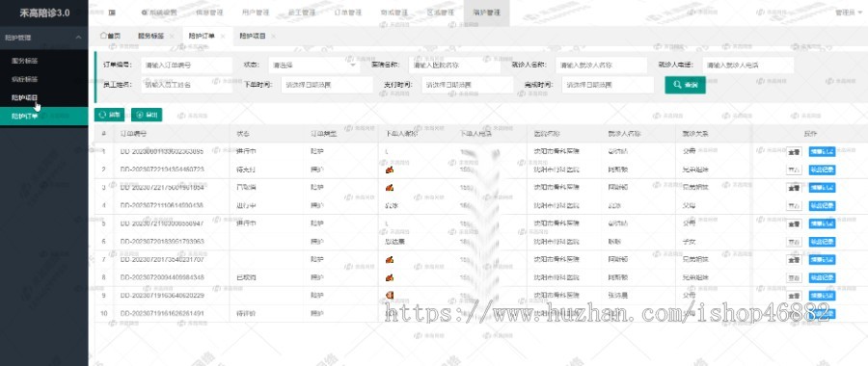Click 查看 button in row 2
The image size is (868, 366).
pyautogui.click(x=794, y=170)
